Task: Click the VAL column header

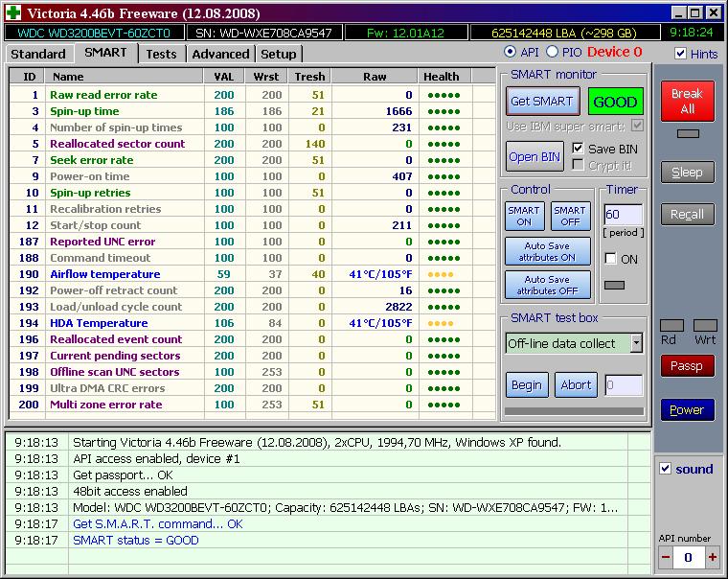Action: pos(224,76)
